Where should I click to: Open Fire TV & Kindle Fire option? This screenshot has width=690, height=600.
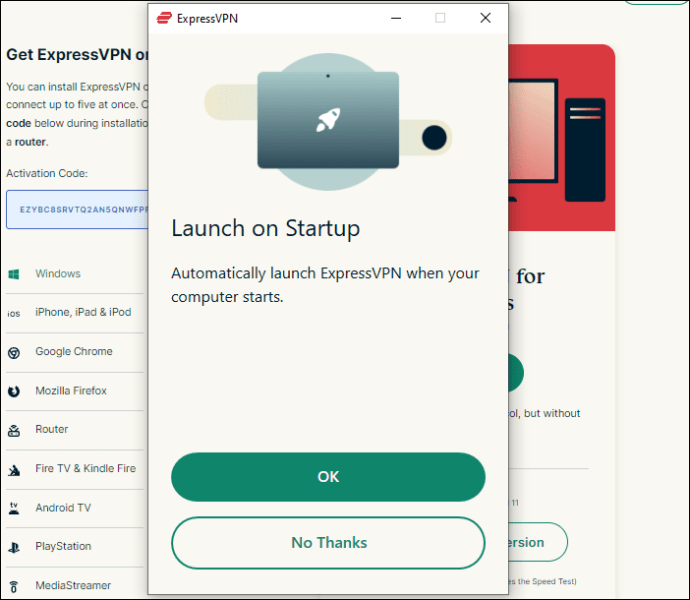point(85,468)
